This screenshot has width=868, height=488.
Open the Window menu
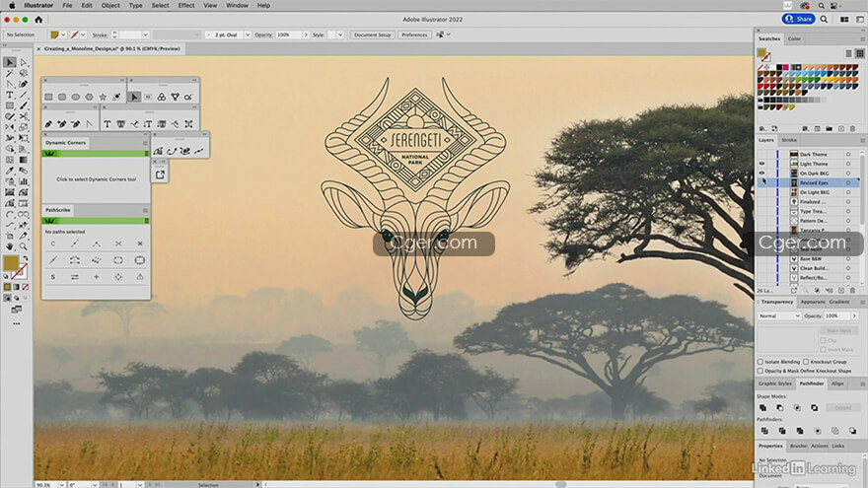[x=237, y=5]
